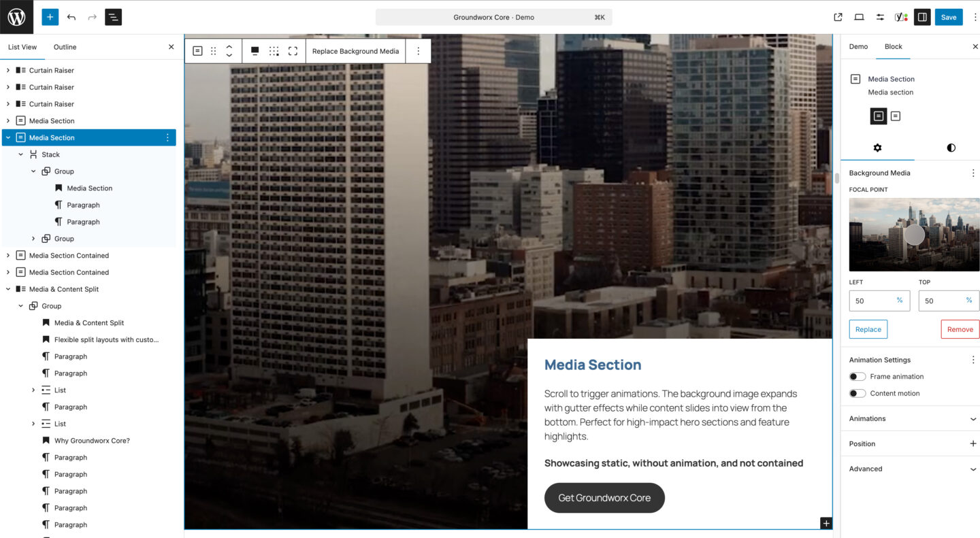The width and height of the screenshot is (980, 538).
Task: Enable the Frame animation toggle
Action: [857, 377]
